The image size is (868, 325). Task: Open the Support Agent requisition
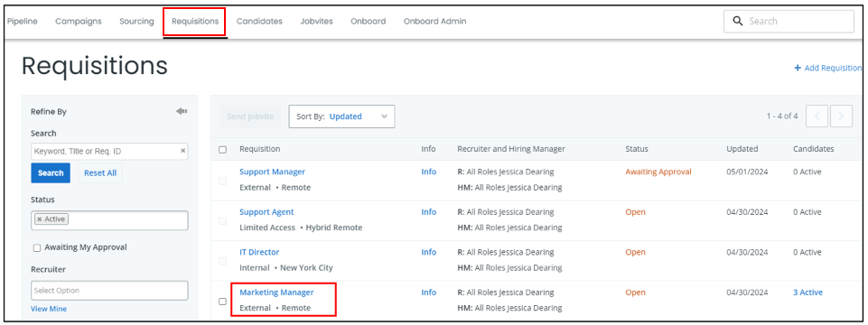coord(266,212)
